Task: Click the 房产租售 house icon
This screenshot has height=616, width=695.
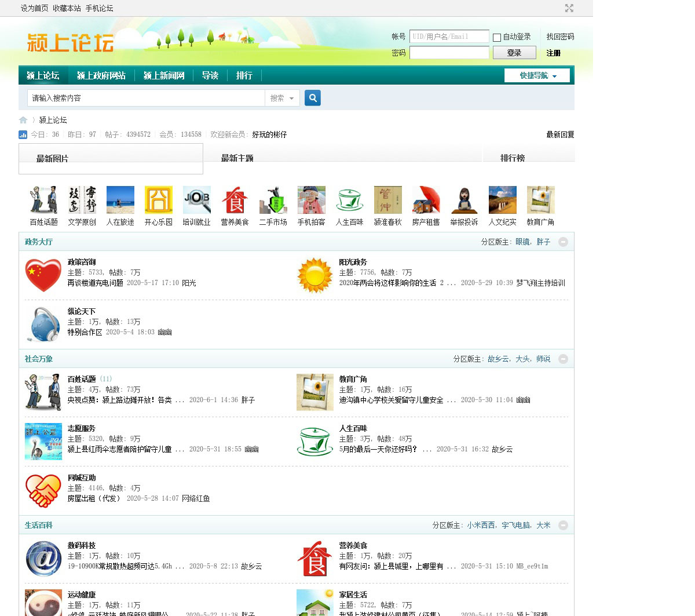Action: (x=426, y=201)
